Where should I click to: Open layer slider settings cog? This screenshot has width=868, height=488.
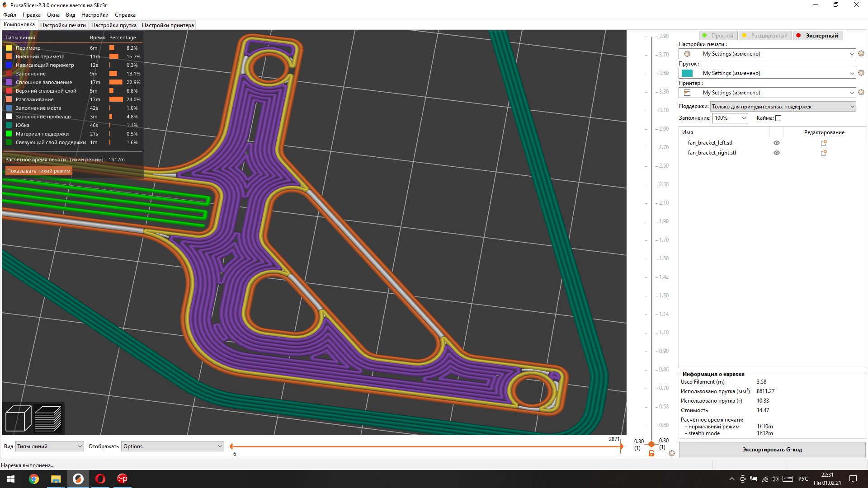672,453
